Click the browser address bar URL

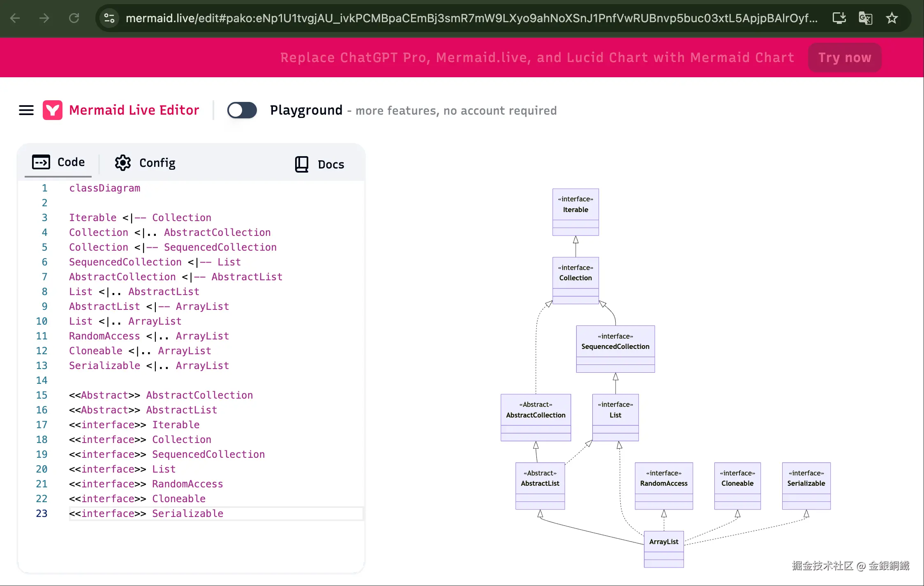(471, 18)
